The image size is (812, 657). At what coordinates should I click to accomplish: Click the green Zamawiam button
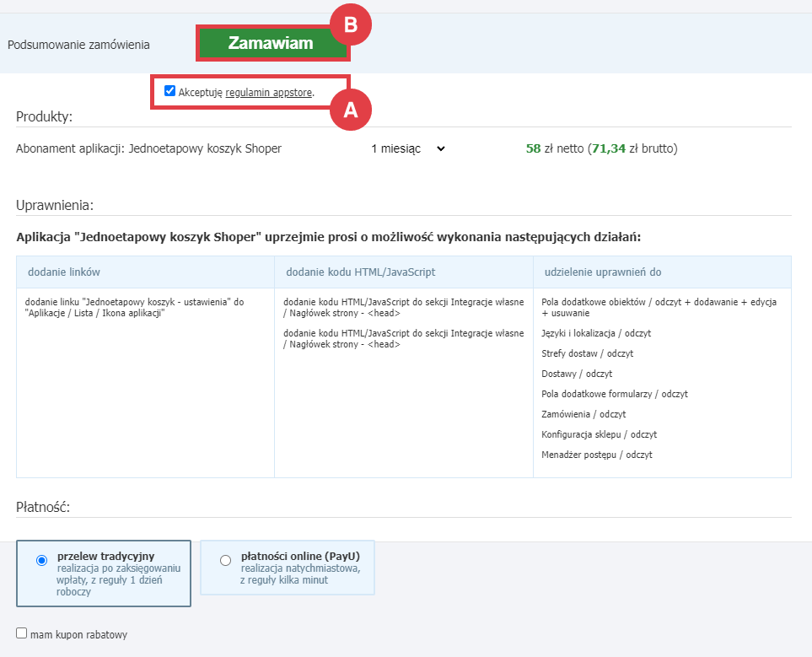point(271,43)
